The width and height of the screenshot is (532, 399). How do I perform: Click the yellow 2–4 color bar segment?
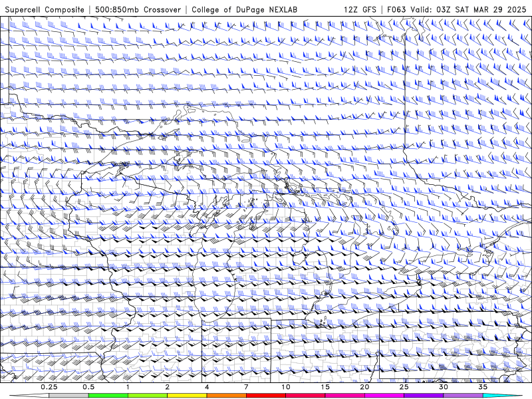coord(187,396)
